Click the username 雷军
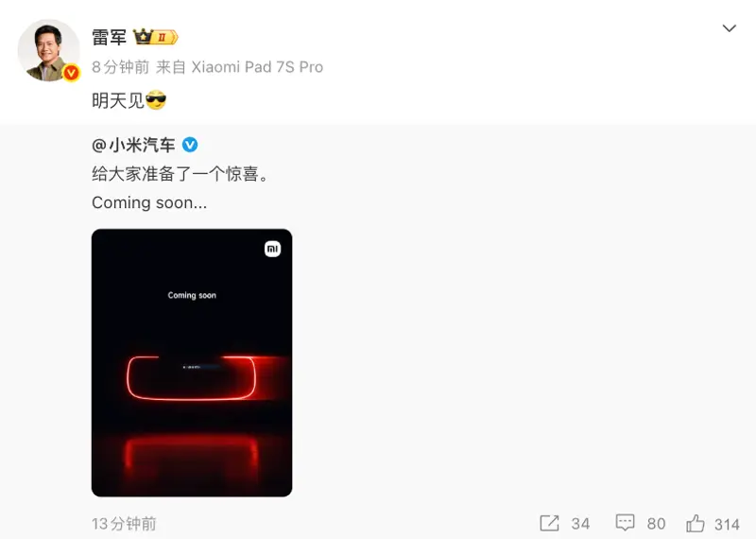 click(110, 37)
